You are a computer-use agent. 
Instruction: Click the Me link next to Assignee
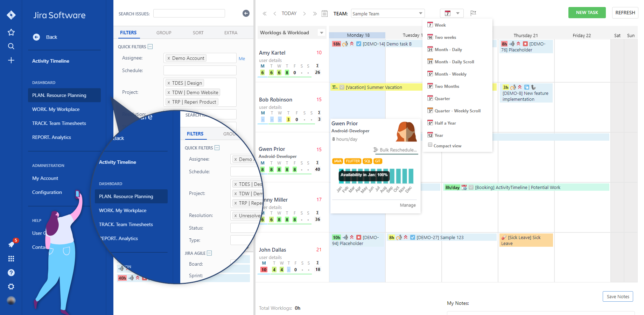pos(242,59)
